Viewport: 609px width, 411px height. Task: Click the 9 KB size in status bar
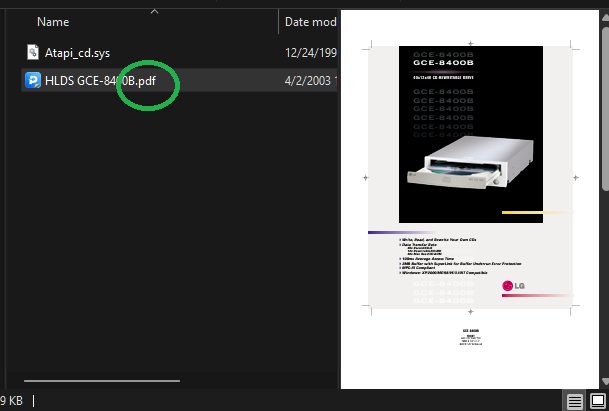point(11,401)
